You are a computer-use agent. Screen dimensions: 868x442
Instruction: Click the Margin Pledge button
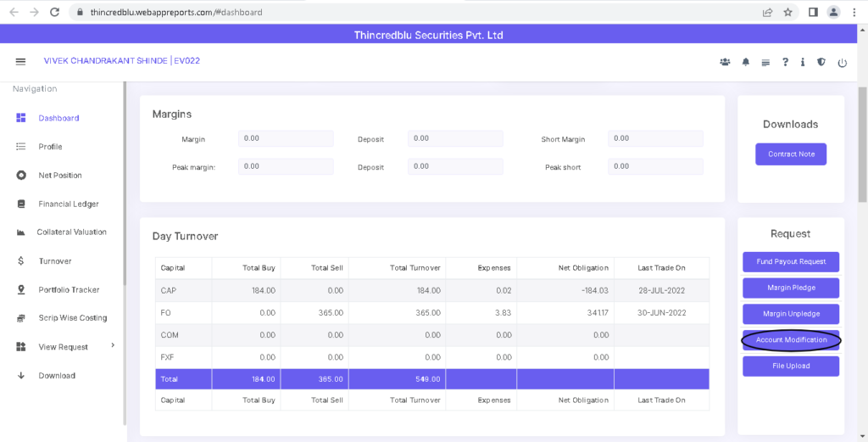coord(791,288)
